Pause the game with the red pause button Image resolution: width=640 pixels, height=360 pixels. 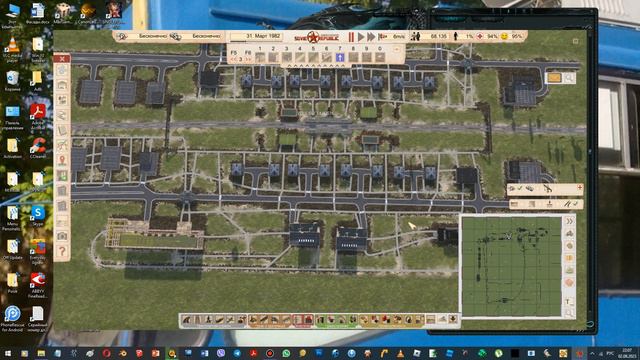[351, 37]
